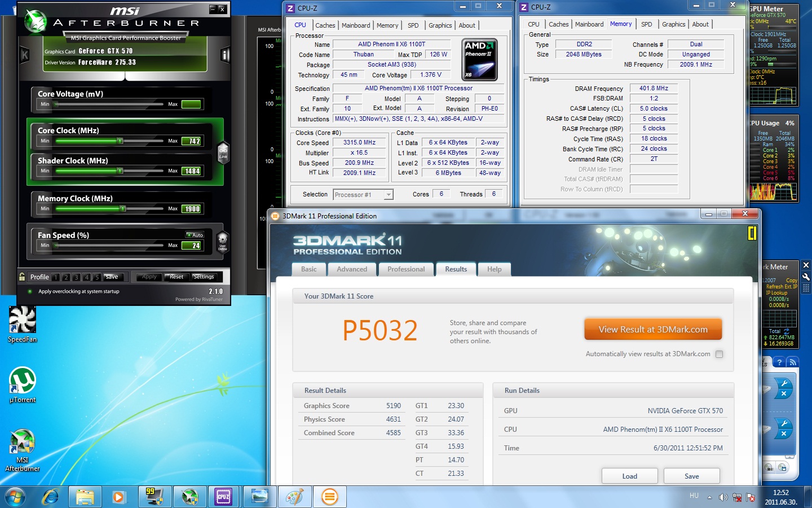Switch to CPU tab in right CPU-Z window
The image size is (812, 508).
533,24
